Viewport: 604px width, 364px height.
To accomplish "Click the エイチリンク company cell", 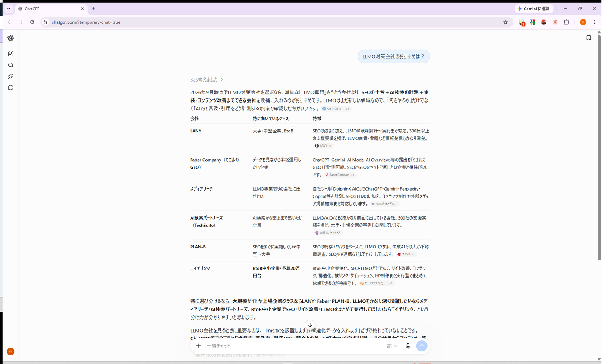I will (200, 268).
